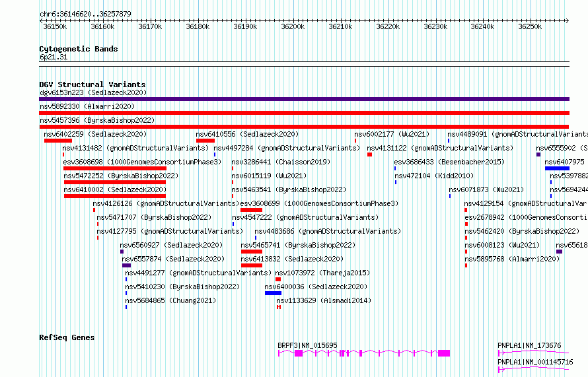Screen dimensions: 588x377
Task: Open nsv472104 (Kidd2010) variant
Action: pos(434,176)
